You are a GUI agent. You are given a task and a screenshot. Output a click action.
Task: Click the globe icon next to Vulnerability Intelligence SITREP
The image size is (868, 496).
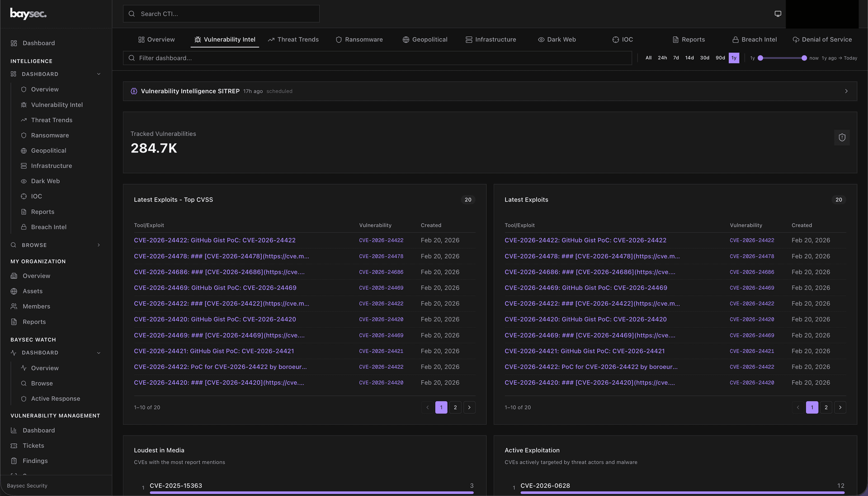pos(134,91)
